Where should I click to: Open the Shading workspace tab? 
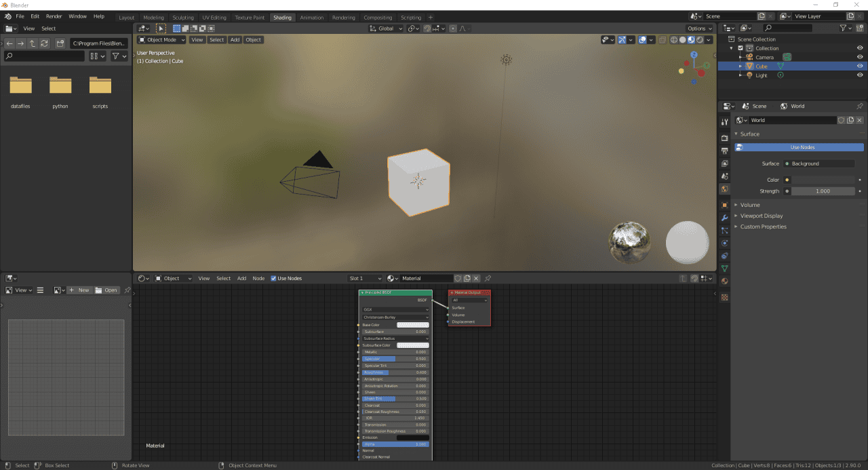[282, 17]
